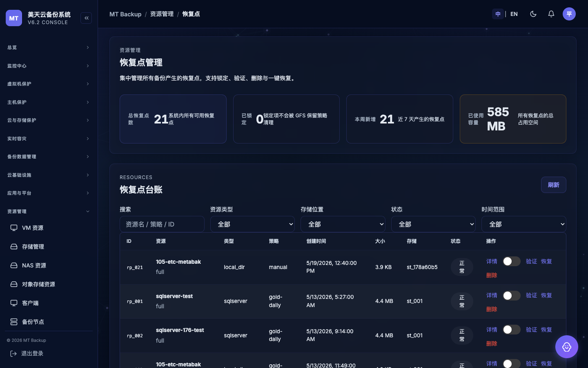Viewport: 588px width, 368px height.
Task: Toggle lock switch for rp_002
Action: pyautogui.click(x=512, y=329)
